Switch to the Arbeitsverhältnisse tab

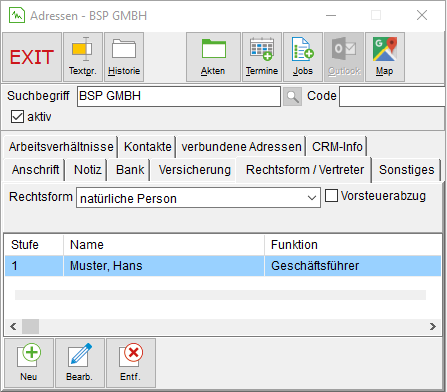[61, 147]
